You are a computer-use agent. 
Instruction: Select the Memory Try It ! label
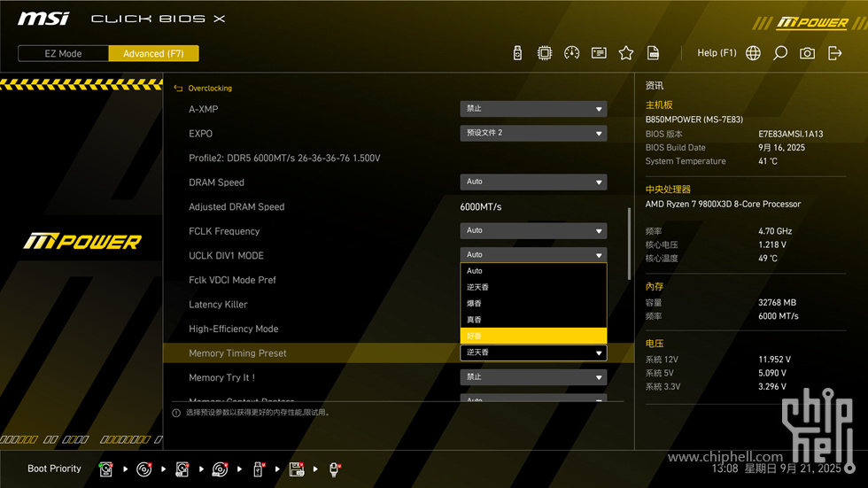221,378
